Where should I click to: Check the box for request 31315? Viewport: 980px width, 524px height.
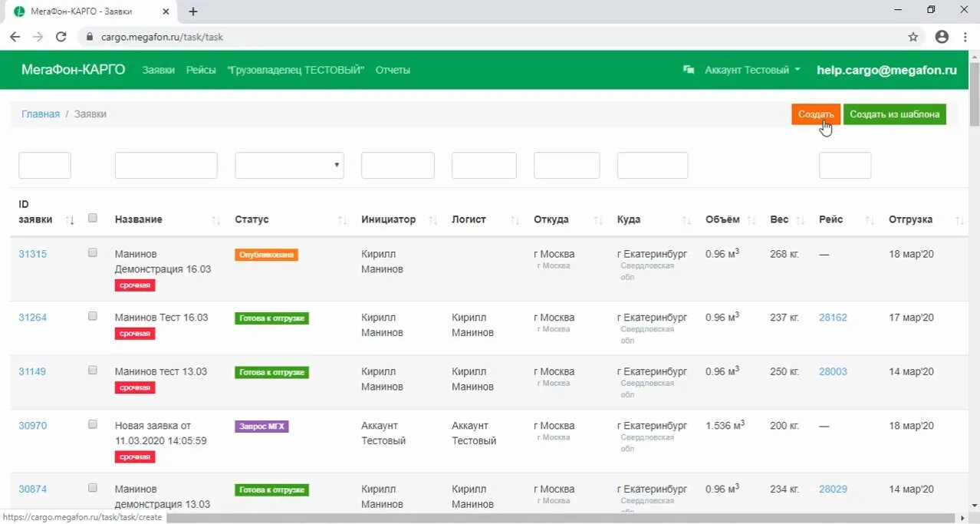tap(93, 252)
